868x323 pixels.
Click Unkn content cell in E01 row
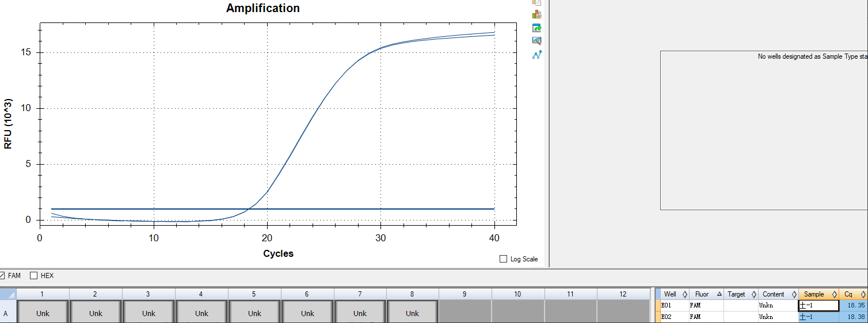pyautogui.click(x=778, y=306)
